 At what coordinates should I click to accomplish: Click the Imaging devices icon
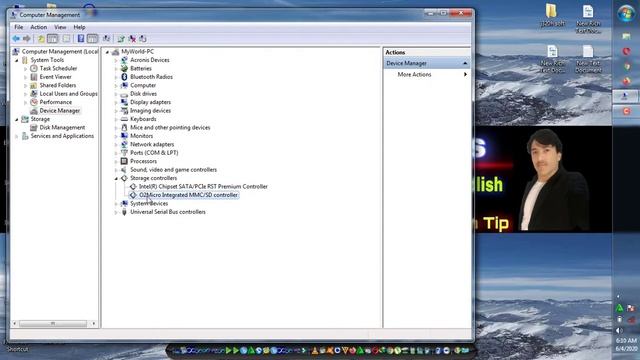click(124, 111)
